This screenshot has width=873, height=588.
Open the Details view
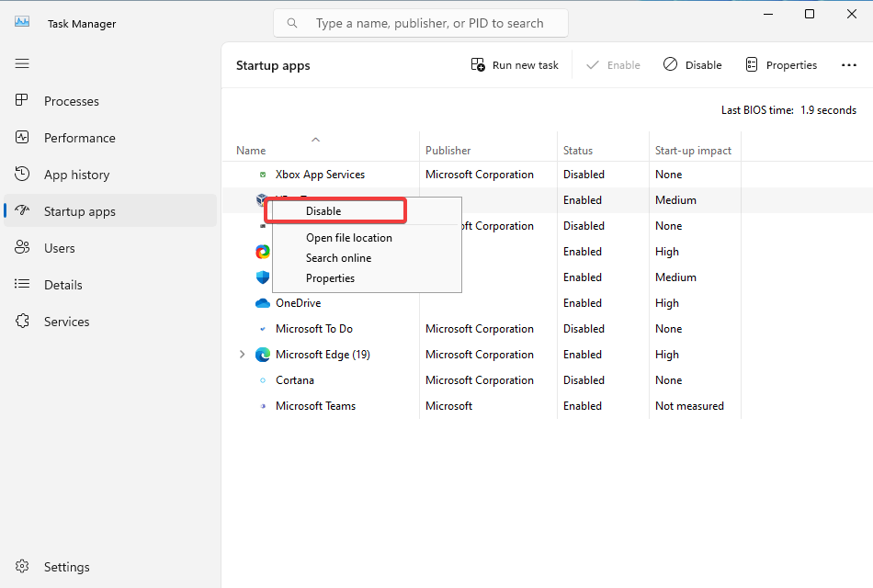62,285
